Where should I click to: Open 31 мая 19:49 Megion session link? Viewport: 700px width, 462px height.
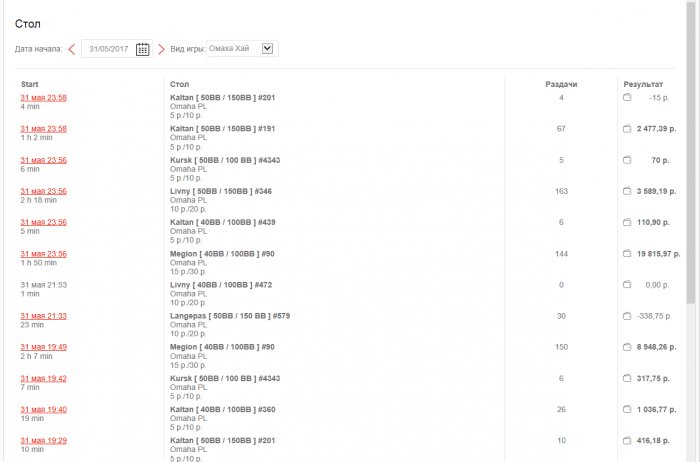(43, 347)
